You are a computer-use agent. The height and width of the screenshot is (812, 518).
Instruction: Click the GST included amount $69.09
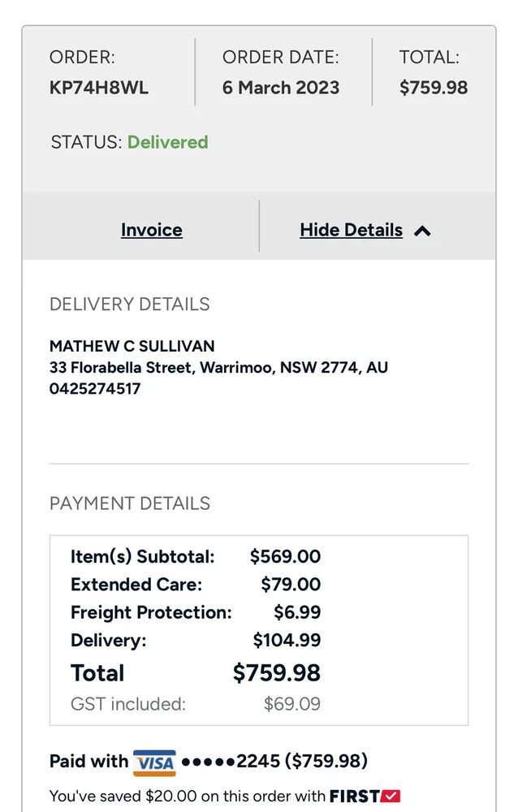tap(292, 704)
